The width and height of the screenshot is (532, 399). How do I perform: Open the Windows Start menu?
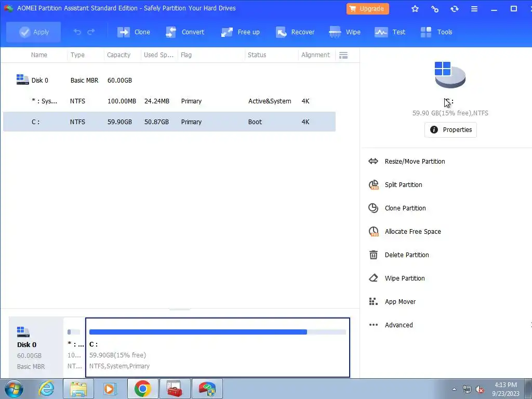tap(14, 389)
